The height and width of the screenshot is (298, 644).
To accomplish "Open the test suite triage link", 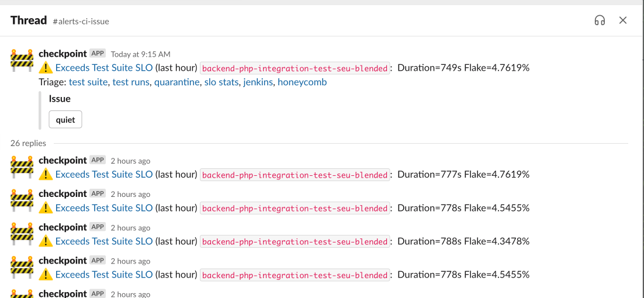I will tap(88, 82).
